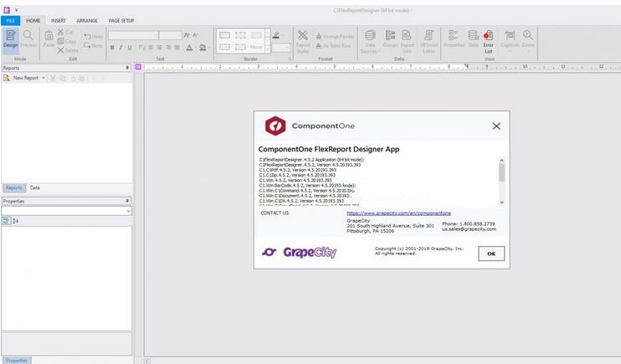The width and height of the screenshot is (621, 364).
Task: Toggle italic formatting
Action: click(121, 48)
